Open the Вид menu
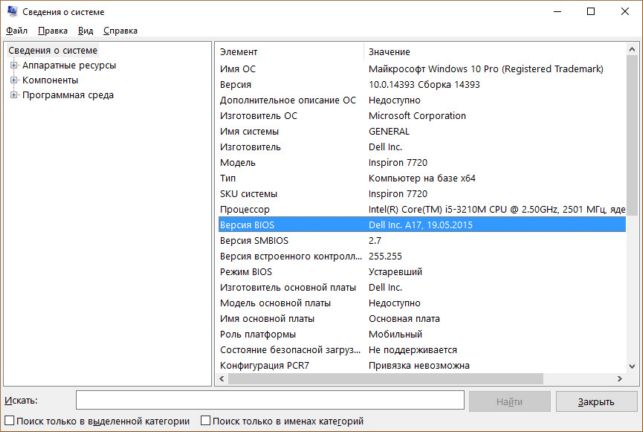Viewport: 643px width, 432px height. [x=85, y=31]
